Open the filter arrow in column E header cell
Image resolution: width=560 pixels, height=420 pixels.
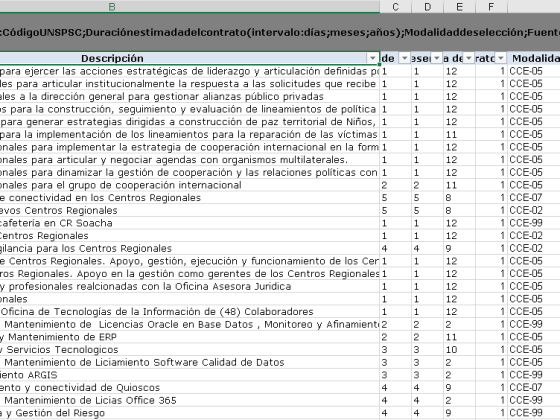click(x=469, y=58)
